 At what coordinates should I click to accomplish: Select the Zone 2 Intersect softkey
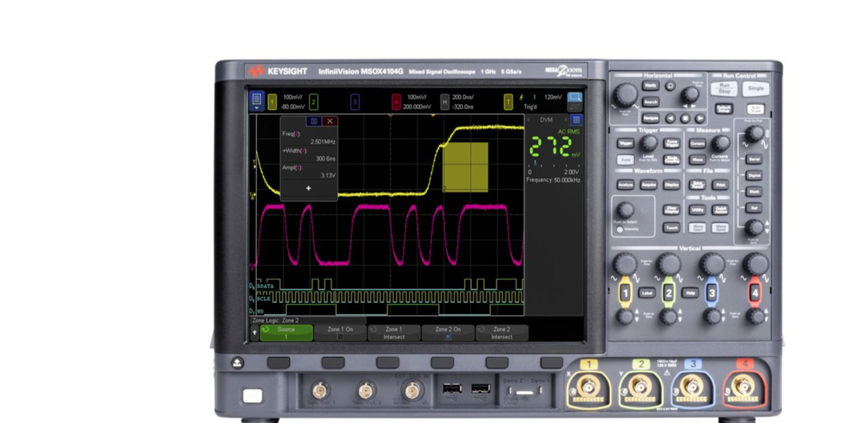click(x=501, y=332)
